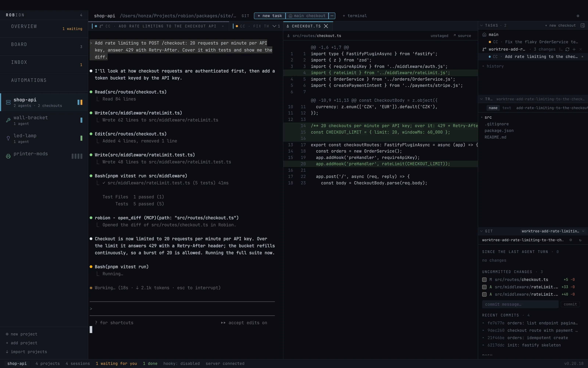This screenshot has height=368, width=588.
Task: Click the sync icon on worktree row
Action: (567, 49)
